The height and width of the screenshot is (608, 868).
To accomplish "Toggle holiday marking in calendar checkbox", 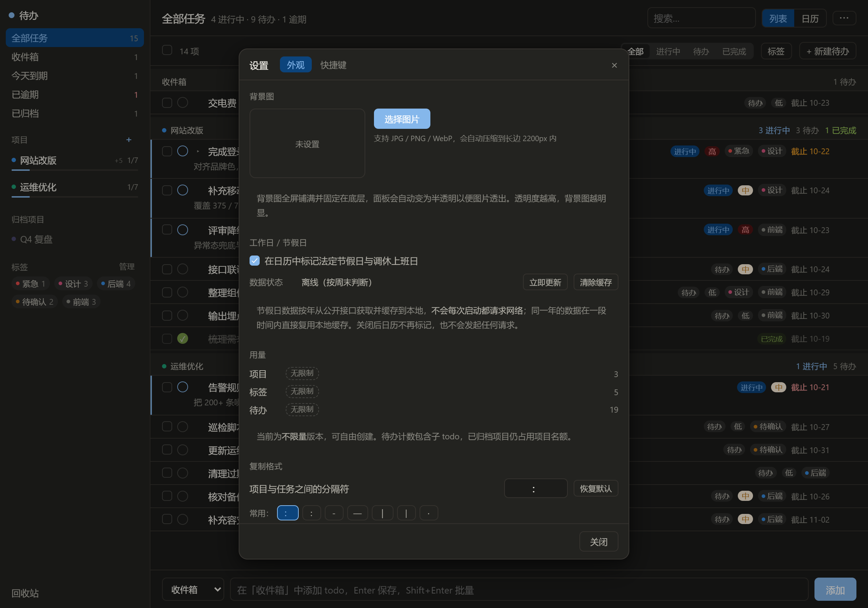I will tap(254, 261).
